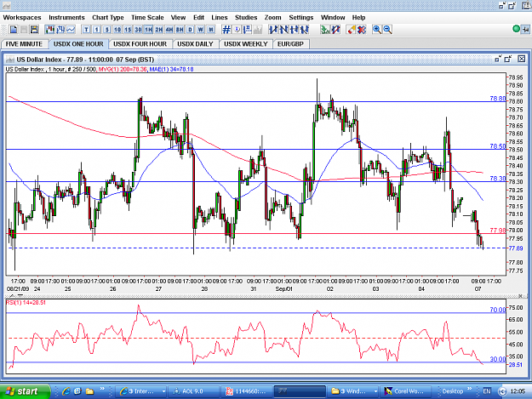
Task: Click the greyed volume bars icon
Action: [258, 30]
